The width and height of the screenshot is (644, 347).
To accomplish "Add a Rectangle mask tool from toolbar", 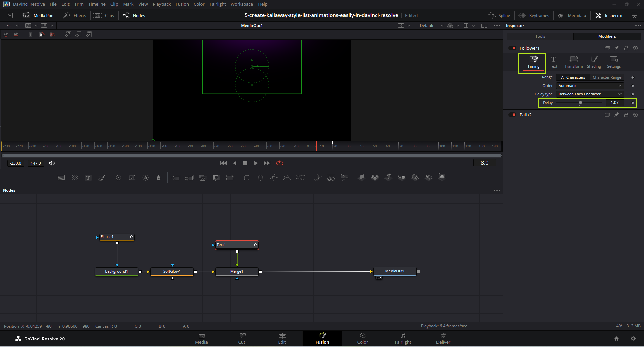I will click(247, 178).
